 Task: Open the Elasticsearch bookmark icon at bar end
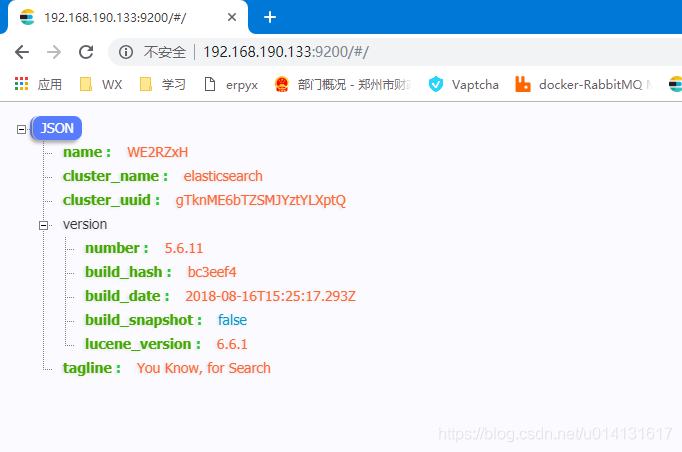(675, 84)
